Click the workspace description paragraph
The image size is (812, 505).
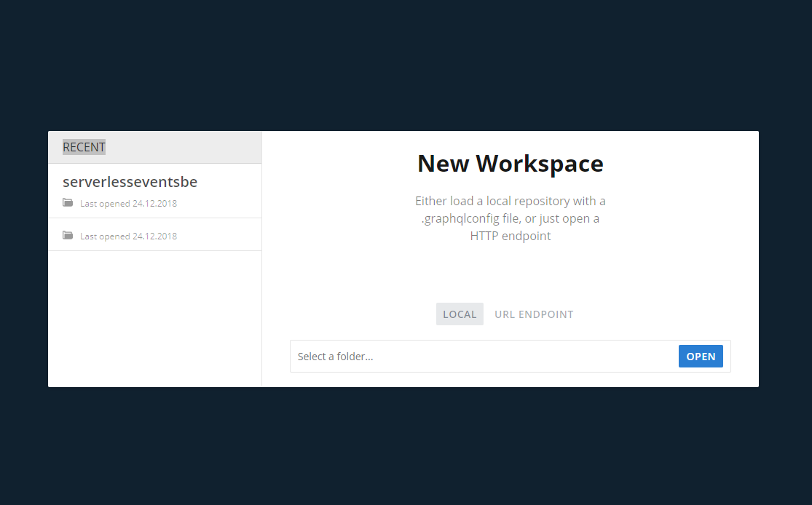510,218
